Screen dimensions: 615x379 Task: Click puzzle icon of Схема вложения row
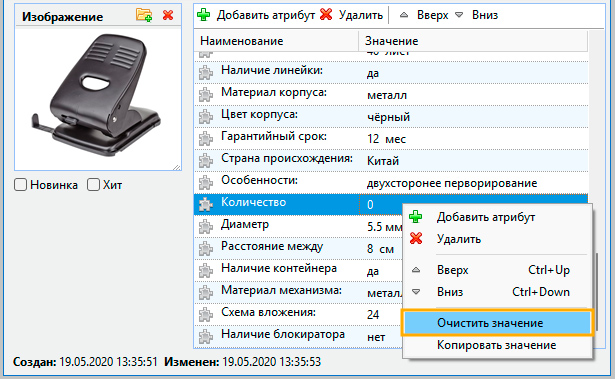pos(206,315)
